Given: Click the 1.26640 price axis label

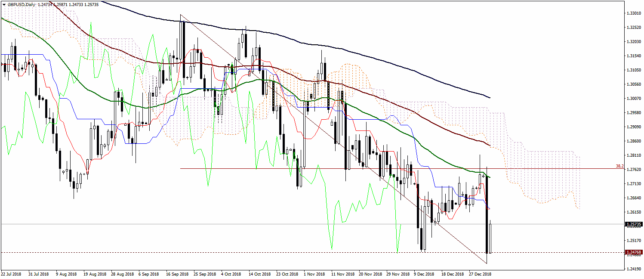Looking at the screenshot, I should (634, 198).
